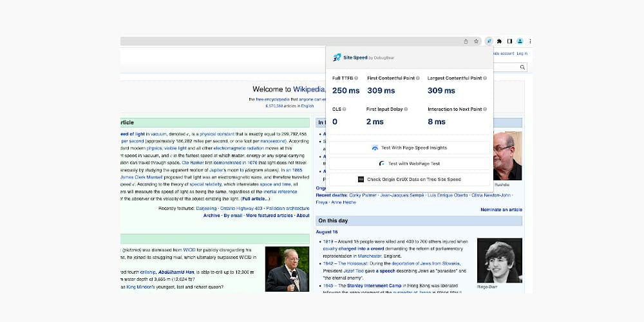
Task: Open the Extensions puzzle-piece menu
Action: (499, 41)
